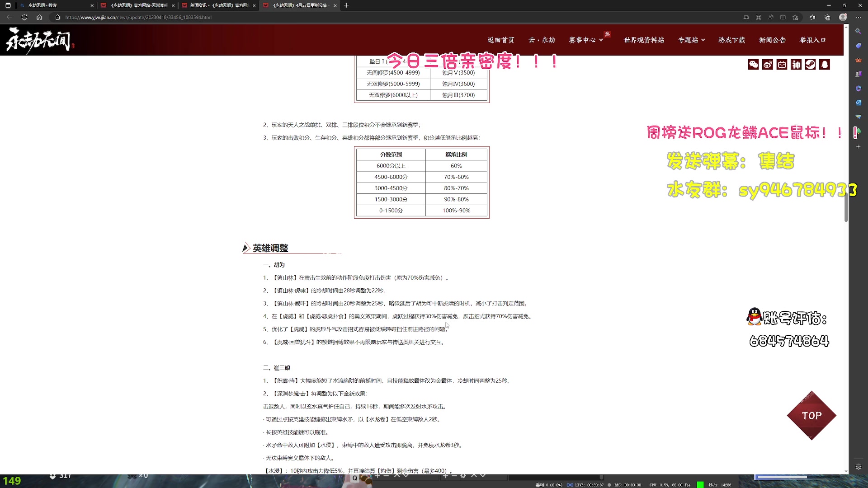
Task: Select the 继承比例 table header
Action: [456, 155]
